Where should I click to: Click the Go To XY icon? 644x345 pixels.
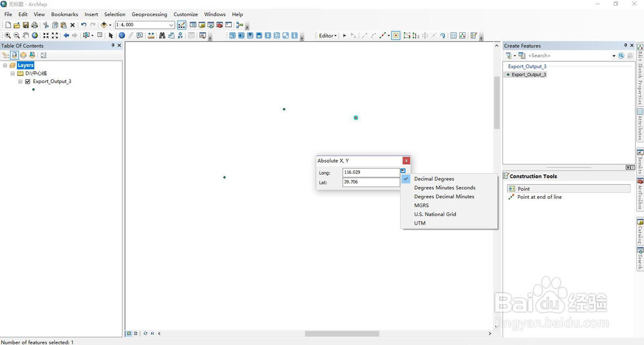pyautogui.click(x=180, y=36)
